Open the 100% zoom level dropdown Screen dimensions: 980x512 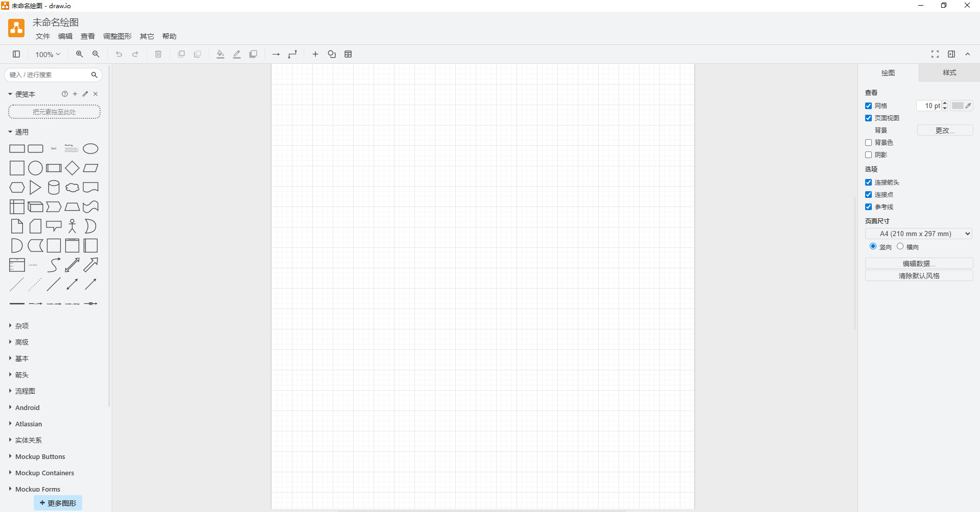point(47,54)
